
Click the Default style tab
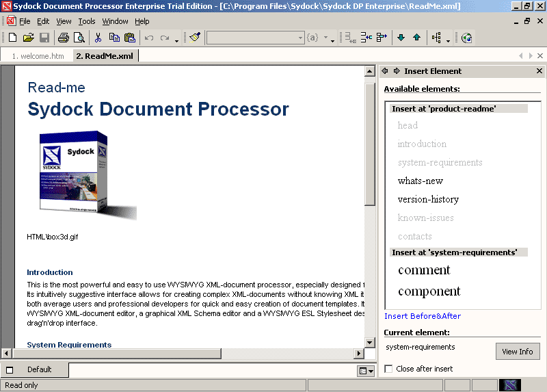(x=39, y=369)
